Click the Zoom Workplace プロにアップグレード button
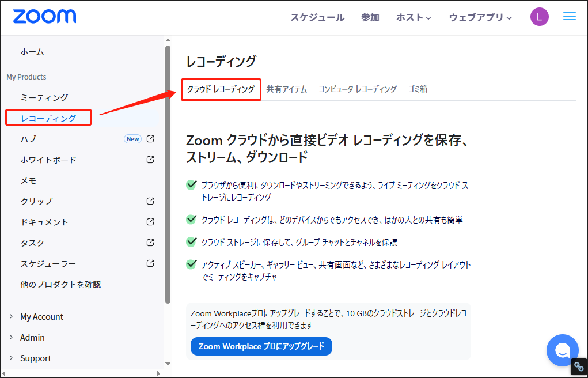588x378 pixels. pyautogui.click(x=261, y=346)
